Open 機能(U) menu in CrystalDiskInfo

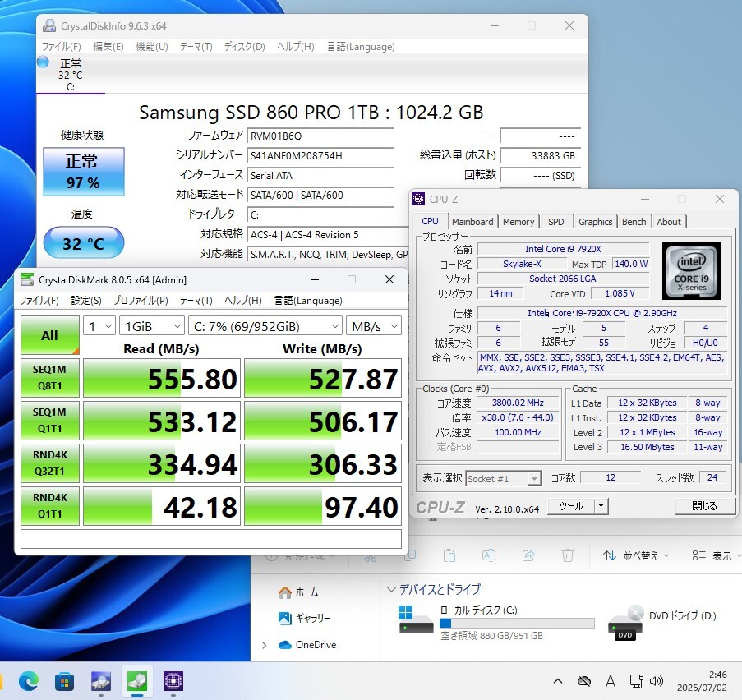pyautogui.click(x=152, y=46)
